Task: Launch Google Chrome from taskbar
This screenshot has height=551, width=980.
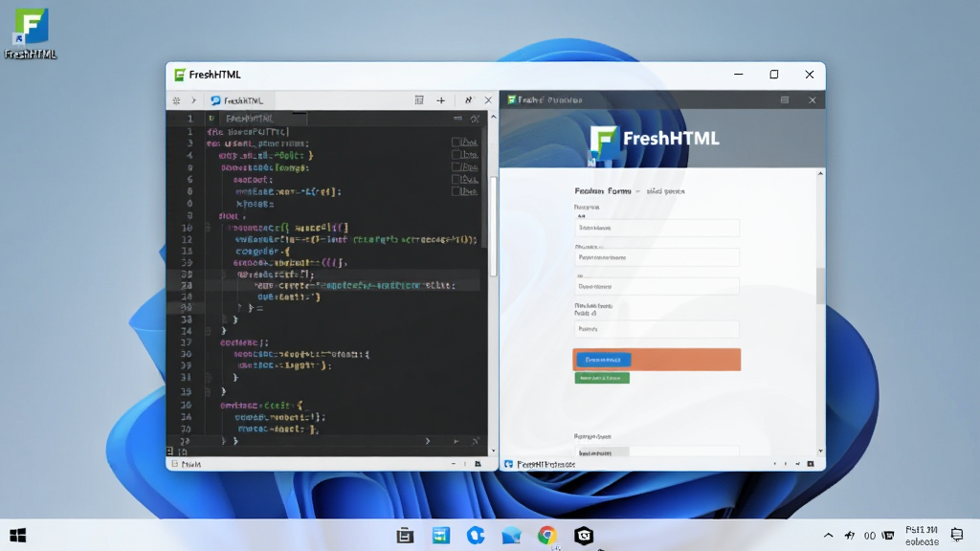Action: [546, 536]
